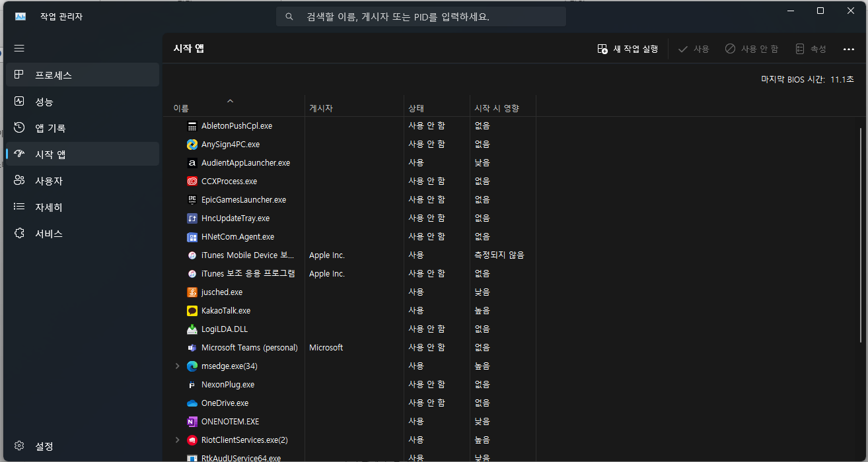Click the AnySign4PC.exe icon
The height and width of the screenshot is (462, 868).
point(192,144)
